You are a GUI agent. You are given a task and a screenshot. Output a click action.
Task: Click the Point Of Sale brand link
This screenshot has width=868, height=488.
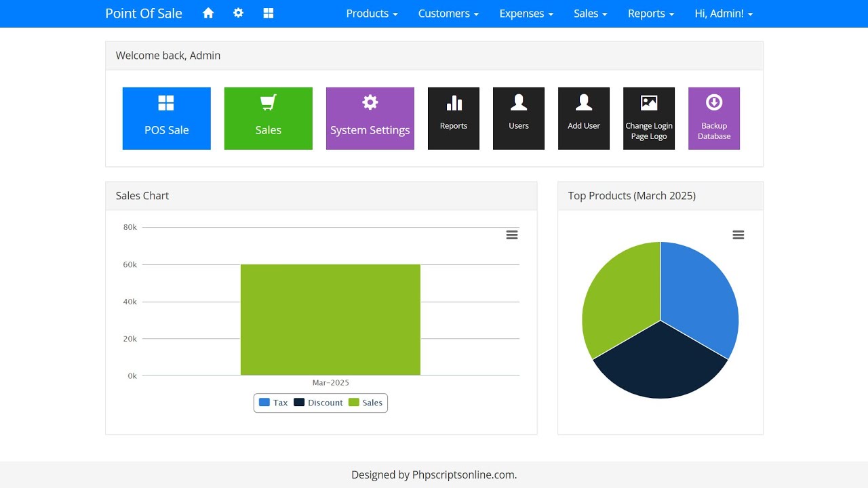[144, 14]
